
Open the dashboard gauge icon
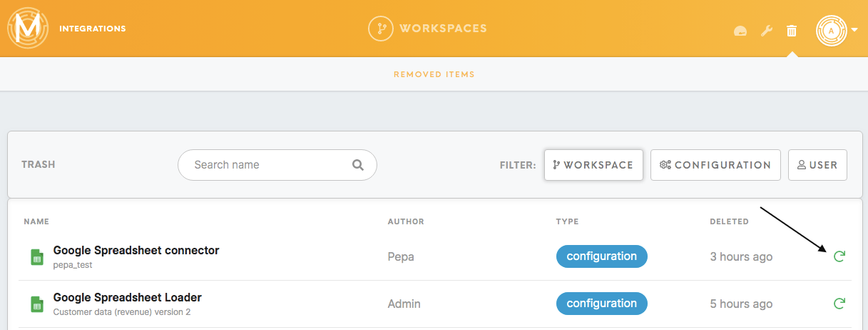tap(740, 31)
